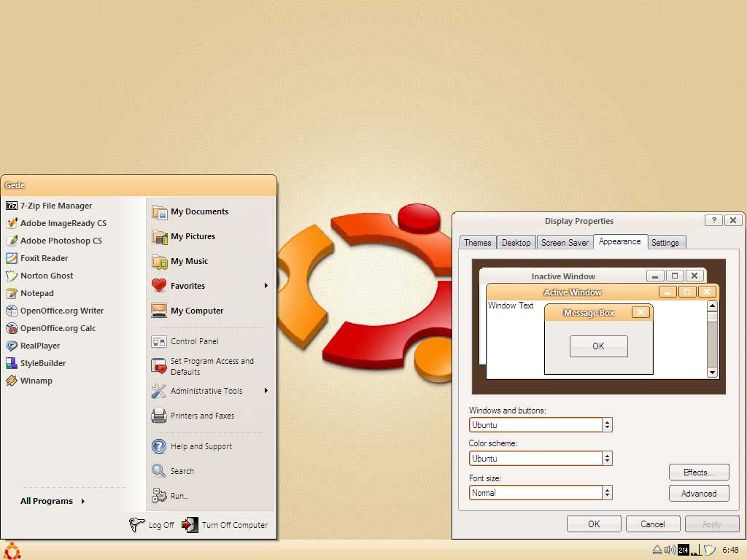
Task: Switch to the Themes tab
Action: click(478, 242)
